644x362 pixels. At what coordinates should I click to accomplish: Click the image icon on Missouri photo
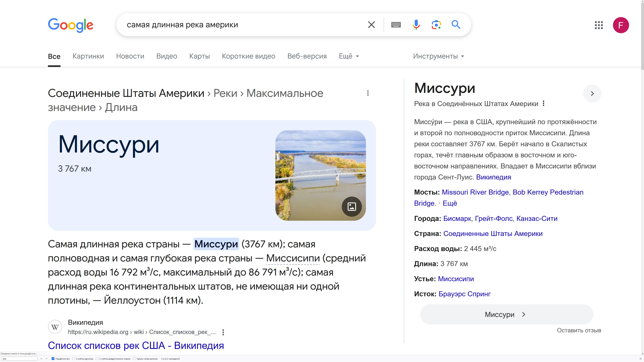pos(352,207)
